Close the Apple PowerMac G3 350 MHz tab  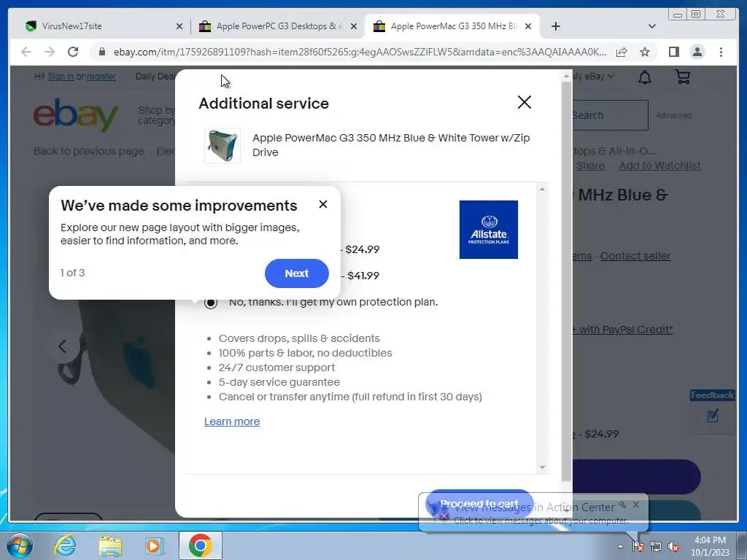click(x=528, y=26)
